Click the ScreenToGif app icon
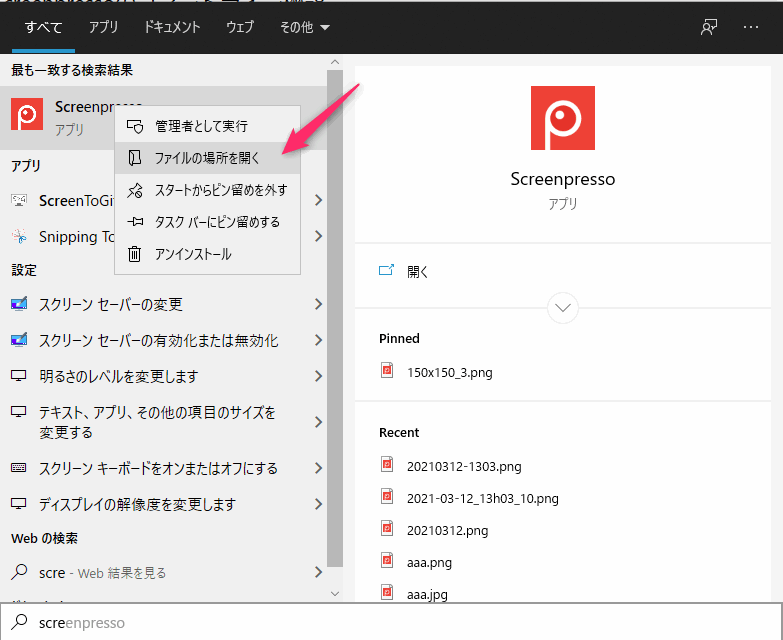The image size is (783, 640). 19,200
